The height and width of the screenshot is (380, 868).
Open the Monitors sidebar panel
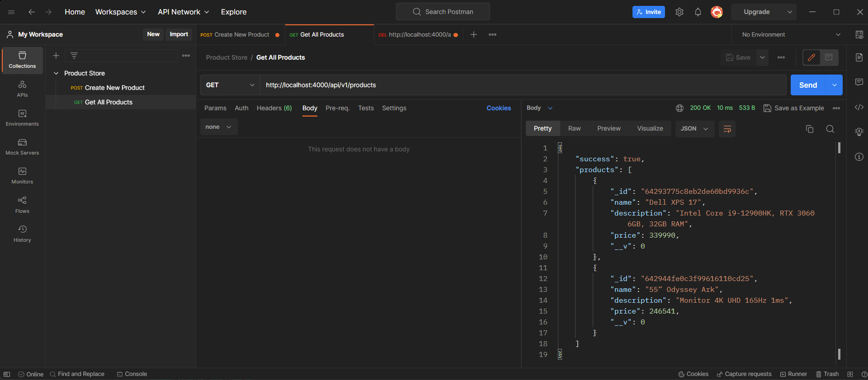coord(22,176)
